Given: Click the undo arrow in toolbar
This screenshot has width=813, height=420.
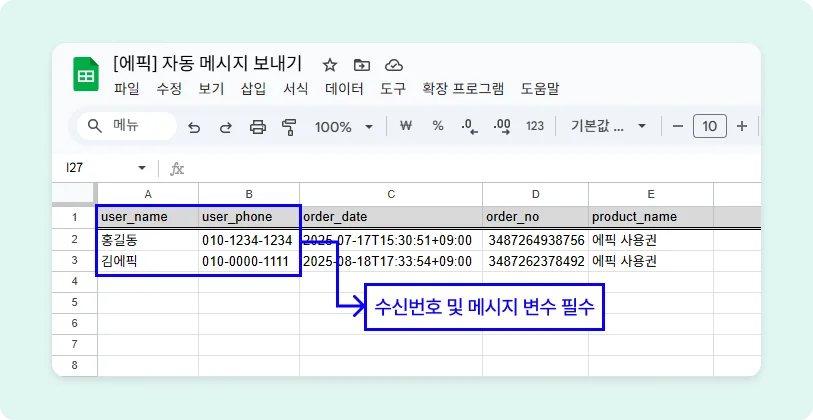Looking at the screenshot, I should coord(194,127).
